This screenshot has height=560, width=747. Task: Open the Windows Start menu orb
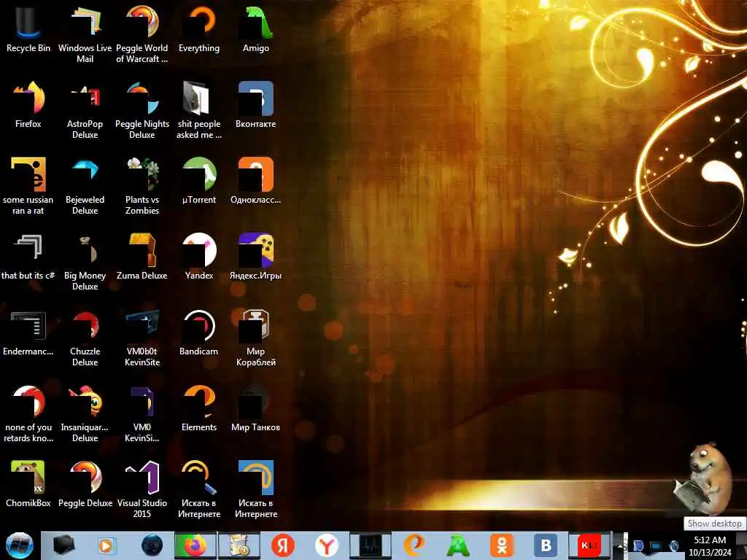click(19, 545)
